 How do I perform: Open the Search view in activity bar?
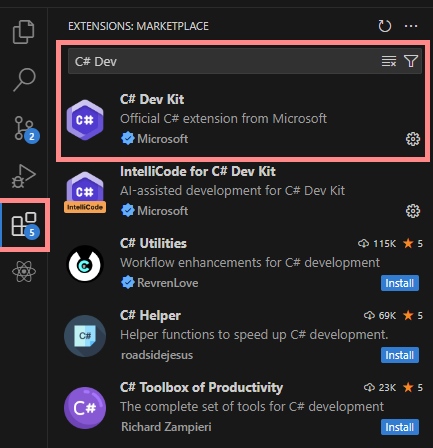(24, 80)
